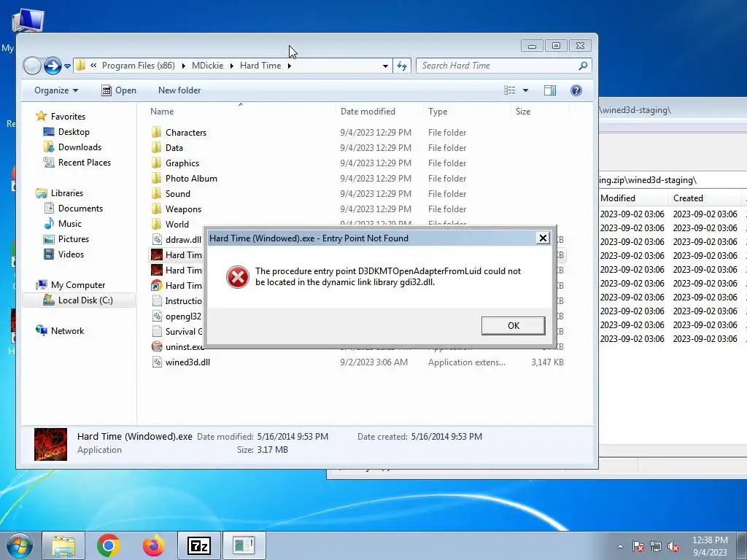Open My Computer in the sidebar

77,285
